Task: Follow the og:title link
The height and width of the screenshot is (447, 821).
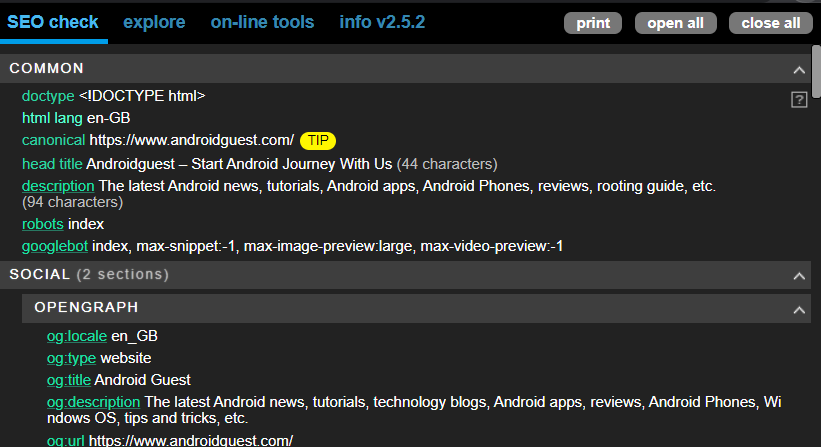Action: [69, 380]
